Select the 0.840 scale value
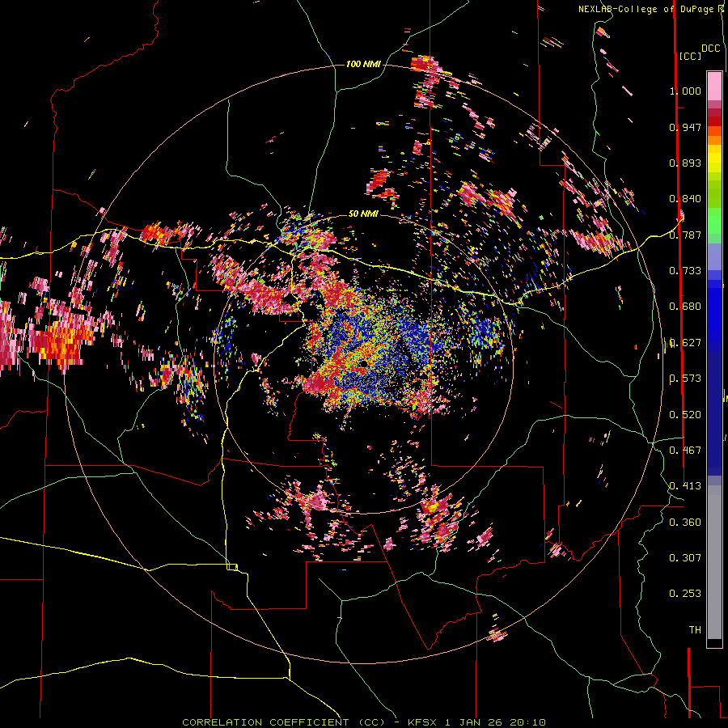 [x=685, y=199]
